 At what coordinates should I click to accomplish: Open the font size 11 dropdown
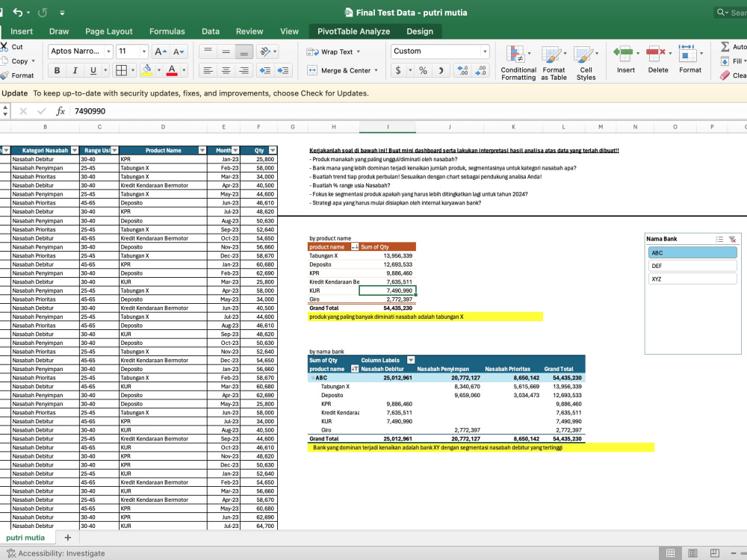point(144,52)
